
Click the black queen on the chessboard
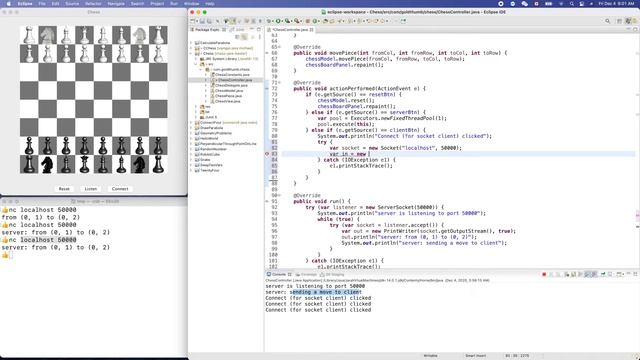84,164
